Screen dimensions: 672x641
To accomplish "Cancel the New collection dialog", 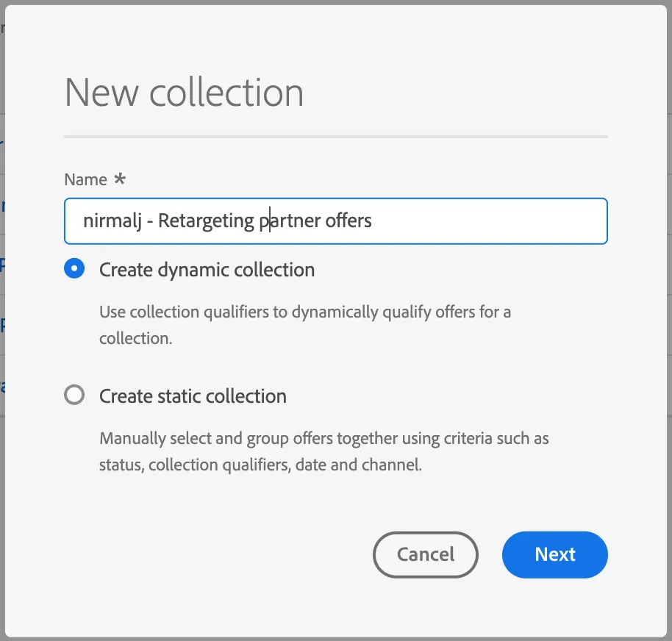I will 426,554.
